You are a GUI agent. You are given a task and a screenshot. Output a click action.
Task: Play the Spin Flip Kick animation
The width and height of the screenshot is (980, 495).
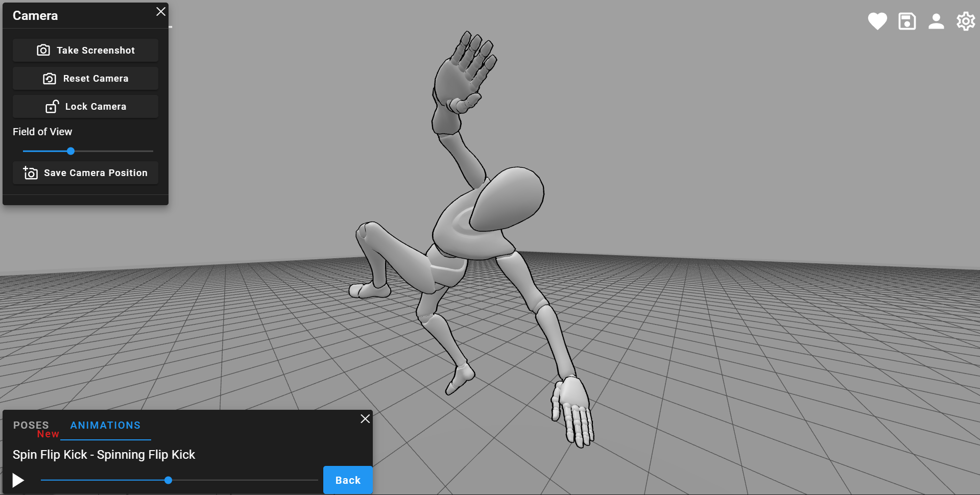[x=18, y=480]
